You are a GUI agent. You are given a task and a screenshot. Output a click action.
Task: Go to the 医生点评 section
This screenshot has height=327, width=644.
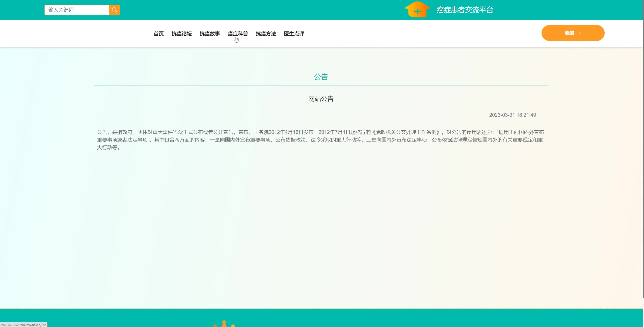coord(294,34)
